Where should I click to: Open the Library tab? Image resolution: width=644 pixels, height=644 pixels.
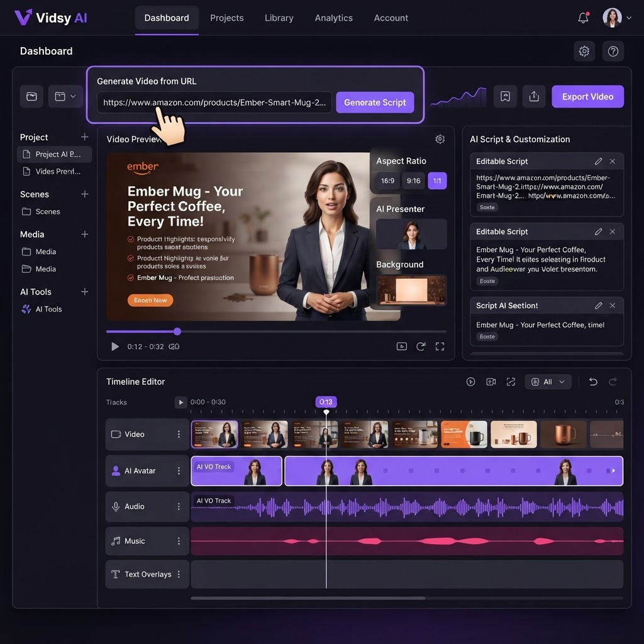(x=279, y=18)
